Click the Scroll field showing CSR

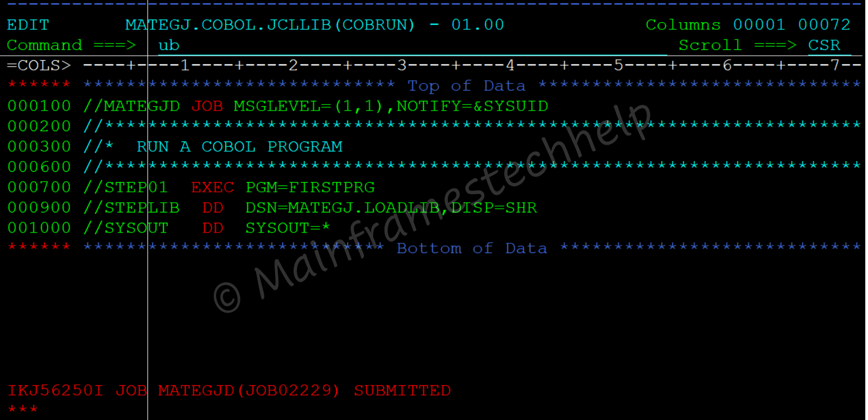coord(824,46)
